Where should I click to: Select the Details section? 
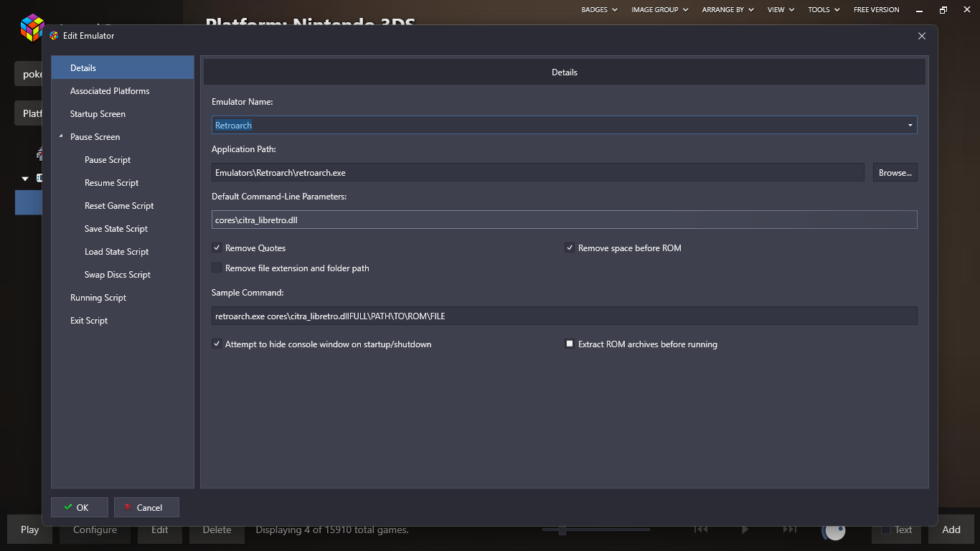(123, 67)
